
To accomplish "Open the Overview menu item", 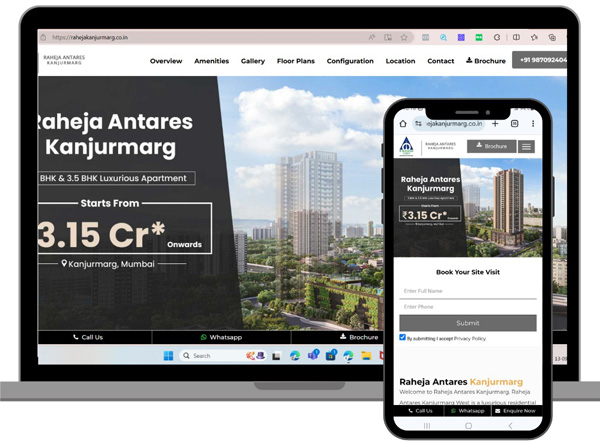I will point(166,61).
